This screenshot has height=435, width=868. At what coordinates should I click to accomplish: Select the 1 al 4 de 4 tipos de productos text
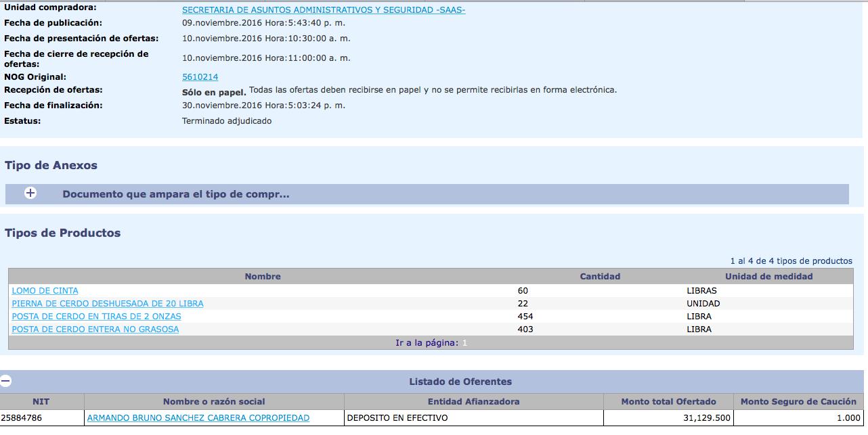pyautogui.click(x=791, y=261)
